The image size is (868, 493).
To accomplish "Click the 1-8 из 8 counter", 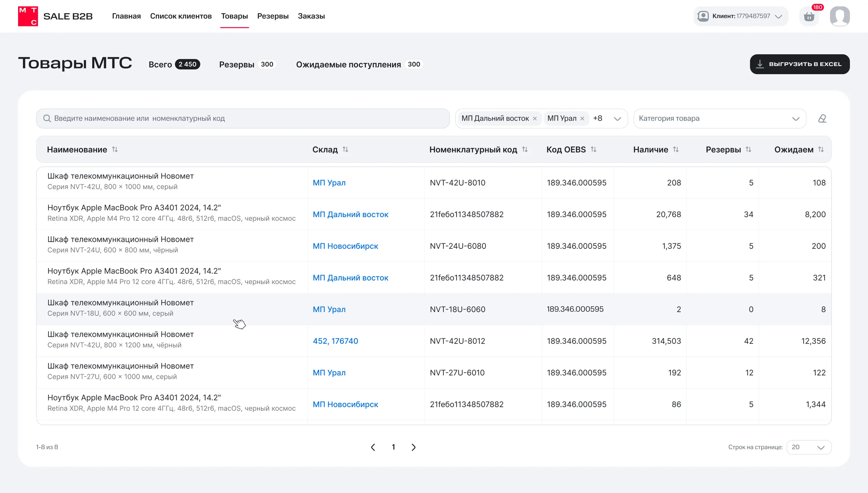I will click(x=47, y=447).
